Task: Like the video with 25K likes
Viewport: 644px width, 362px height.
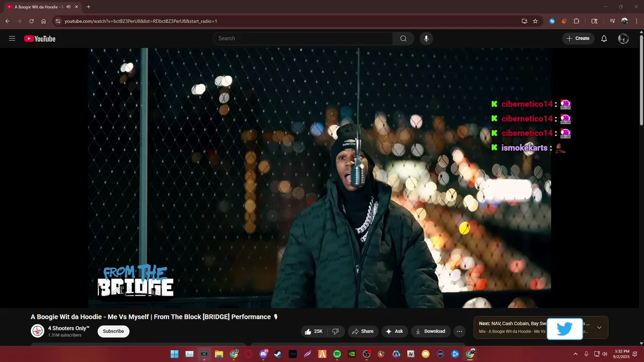Action: (x=313, y=331)
